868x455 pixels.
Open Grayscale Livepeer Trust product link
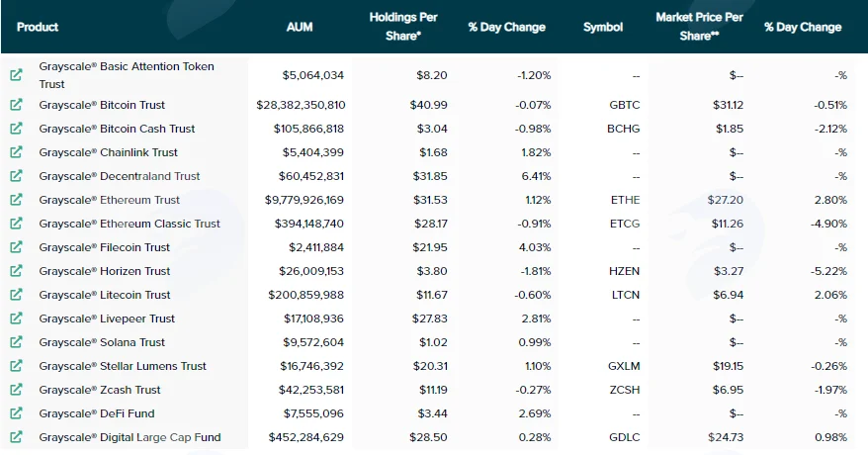point(107,318)
